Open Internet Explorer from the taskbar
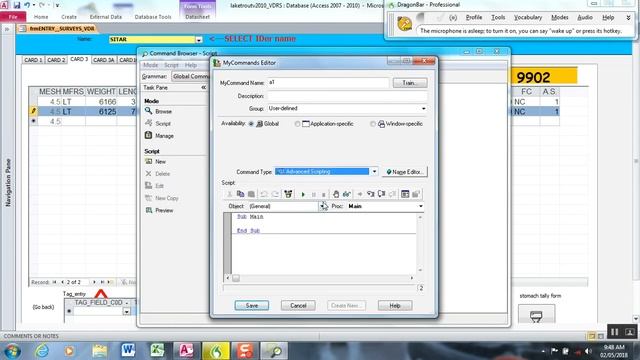The width and height of the screenshot is (640, 360). 42,350
